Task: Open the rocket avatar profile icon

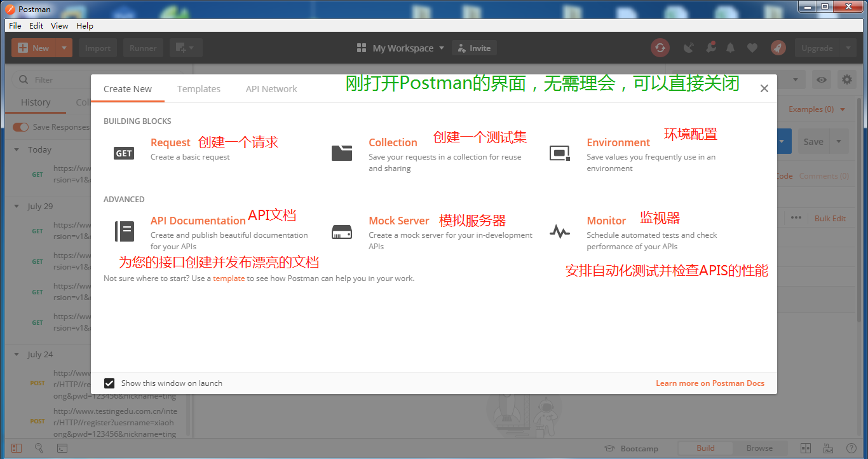Action: pos(778,48)
